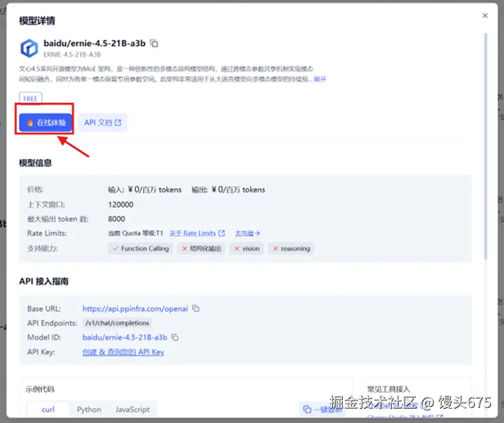Viewport: 504px width, 423px height.
Task: Click the 结构化输出 capability tag
Action: pos(201,249)
